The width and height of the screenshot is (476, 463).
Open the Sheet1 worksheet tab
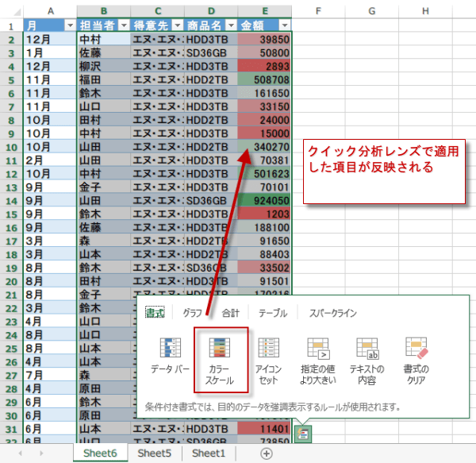[x=209, y=453]
